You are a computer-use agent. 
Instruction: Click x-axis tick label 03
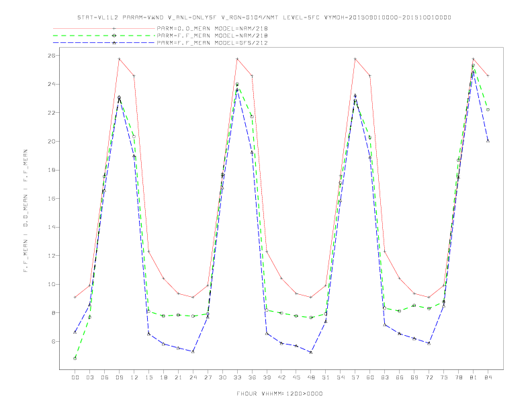click(x=89, y=377)
